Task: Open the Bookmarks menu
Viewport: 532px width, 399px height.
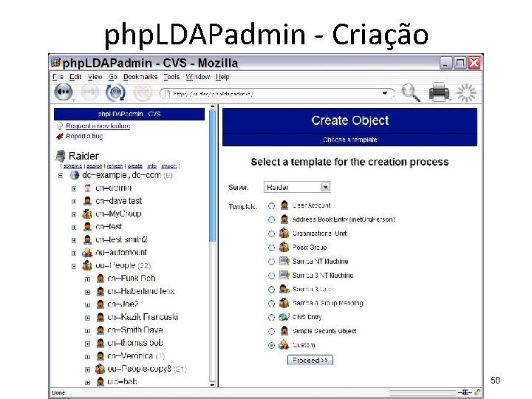Action: tap(140, 77)
